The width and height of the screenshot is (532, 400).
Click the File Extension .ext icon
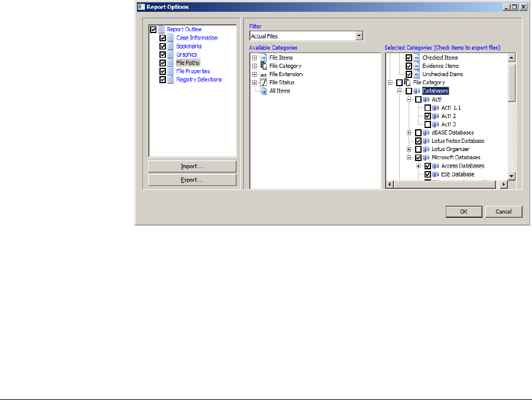point(263,75)
